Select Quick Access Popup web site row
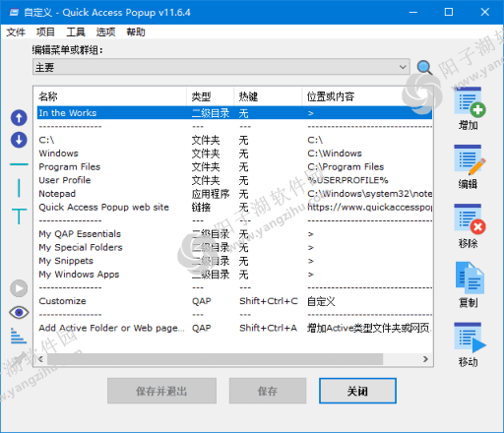The width and height of the screenshot is (504, 433). point(234,208)
